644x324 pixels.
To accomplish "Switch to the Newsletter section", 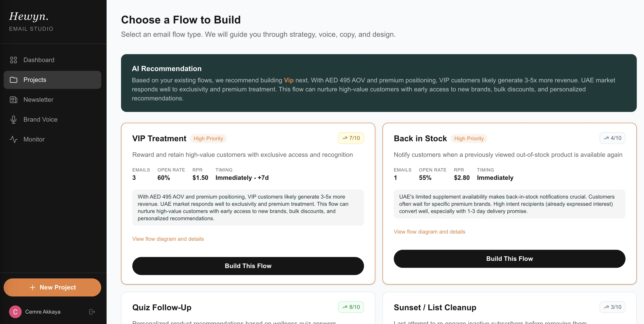I will [38, 100].
